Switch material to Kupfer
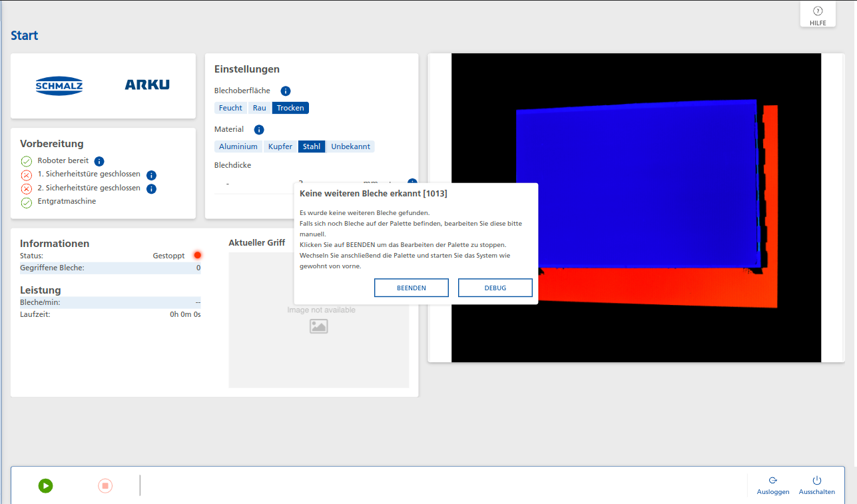The image size is (857, 504). [280, 146]
